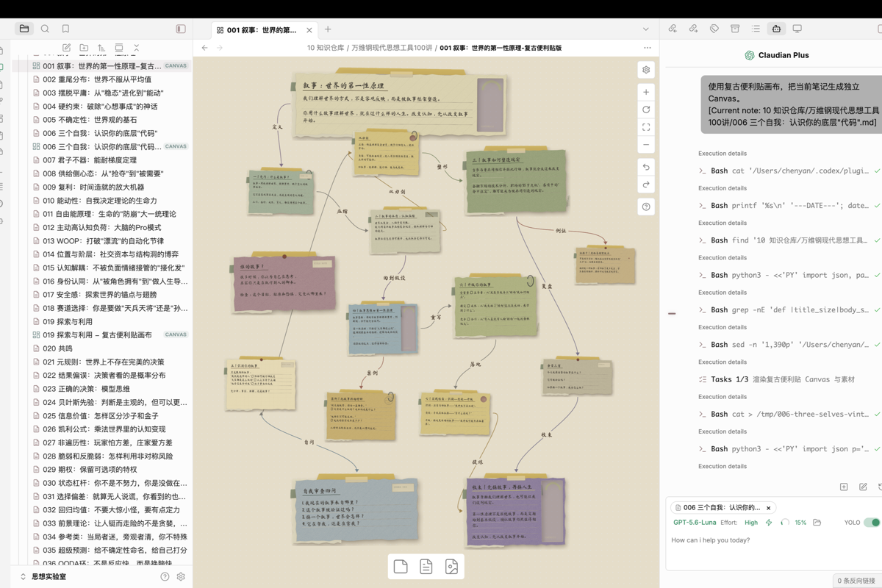This screenshot has width=882, height=588.
Task: Open the outgoing links pane icon
Action: pyautogui.click(x=693, y=29)
